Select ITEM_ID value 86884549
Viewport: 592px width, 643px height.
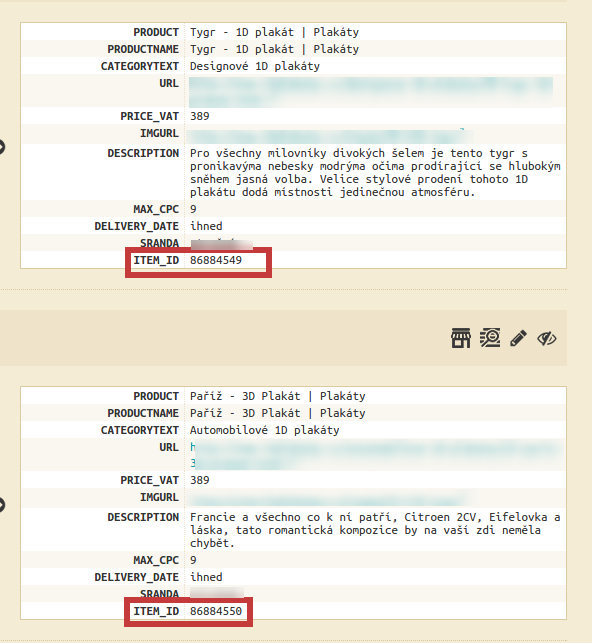pyautogui.click(x=216, y=260)
